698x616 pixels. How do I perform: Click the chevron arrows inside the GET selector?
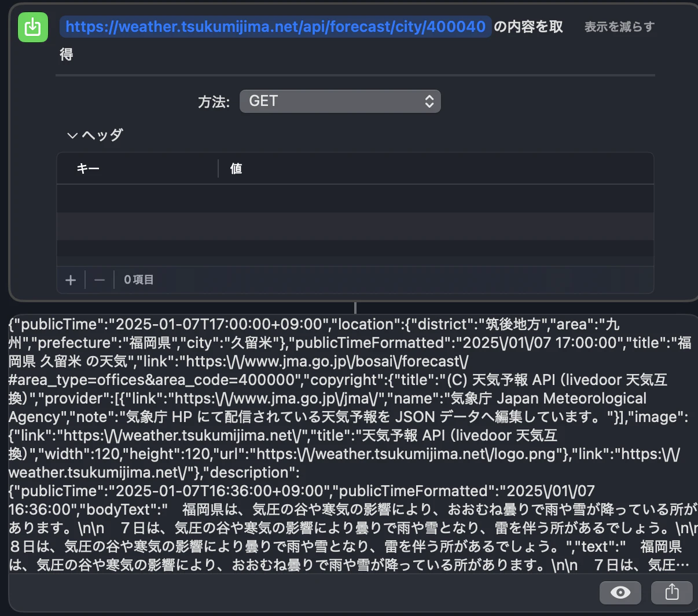pos(429,101)
